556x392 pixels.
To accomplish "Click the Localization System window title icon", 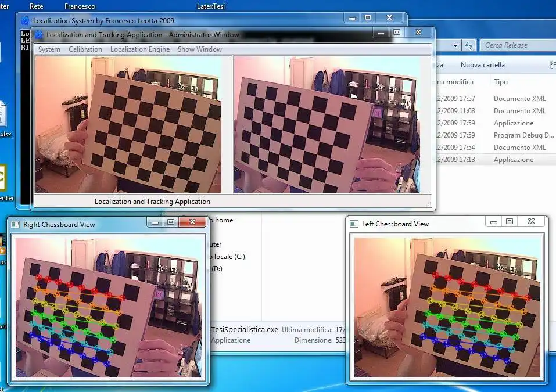I will [26, 20].
